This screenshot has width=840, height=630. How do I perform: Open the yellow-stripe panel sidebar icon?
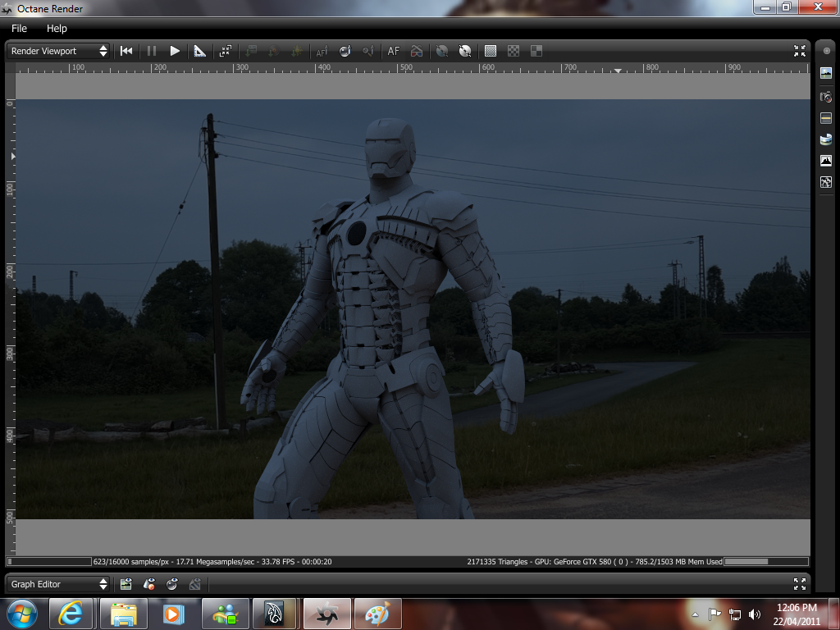pos(826,118)
